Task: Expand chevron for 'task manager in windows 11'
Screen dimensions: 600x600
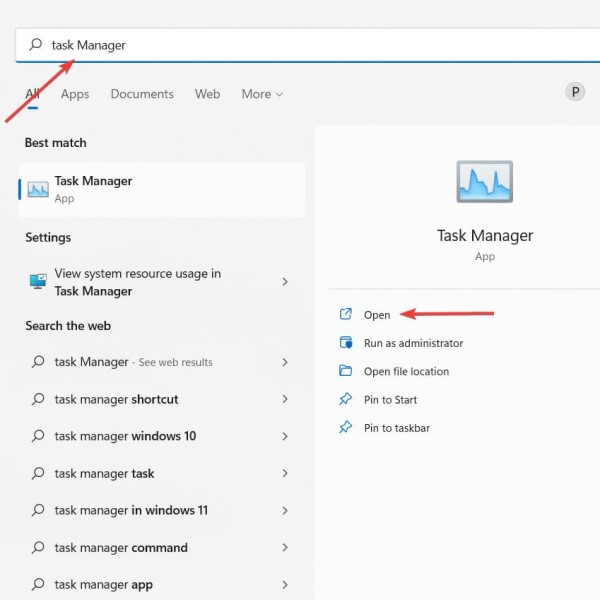Action: coord(285,510)
